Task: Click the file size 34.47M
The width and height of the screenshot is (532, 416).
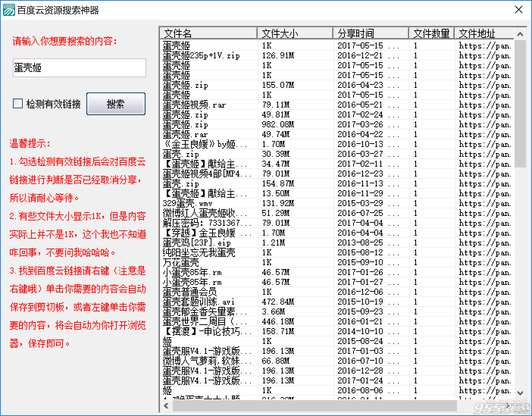Action: click(x=275, y=164)
